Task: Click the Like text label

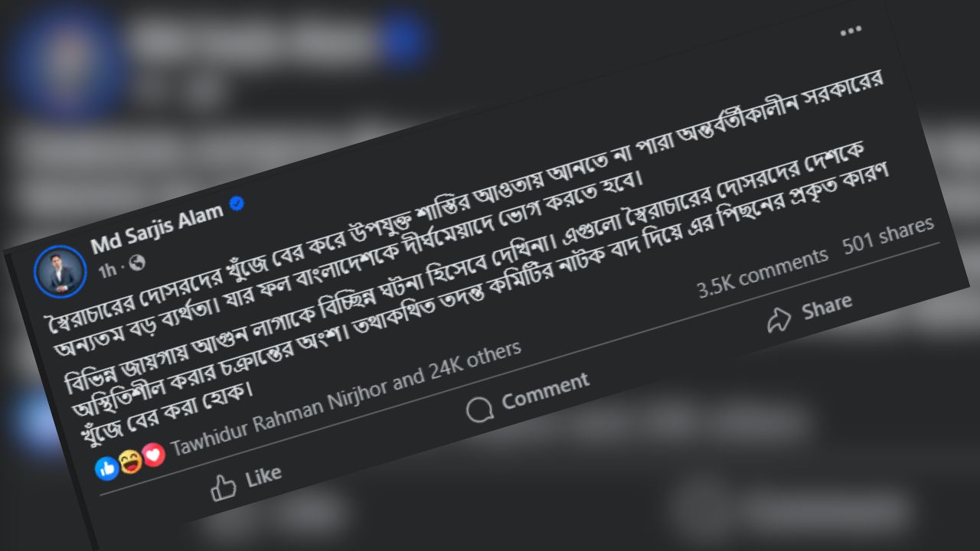Action: (264, 476)
